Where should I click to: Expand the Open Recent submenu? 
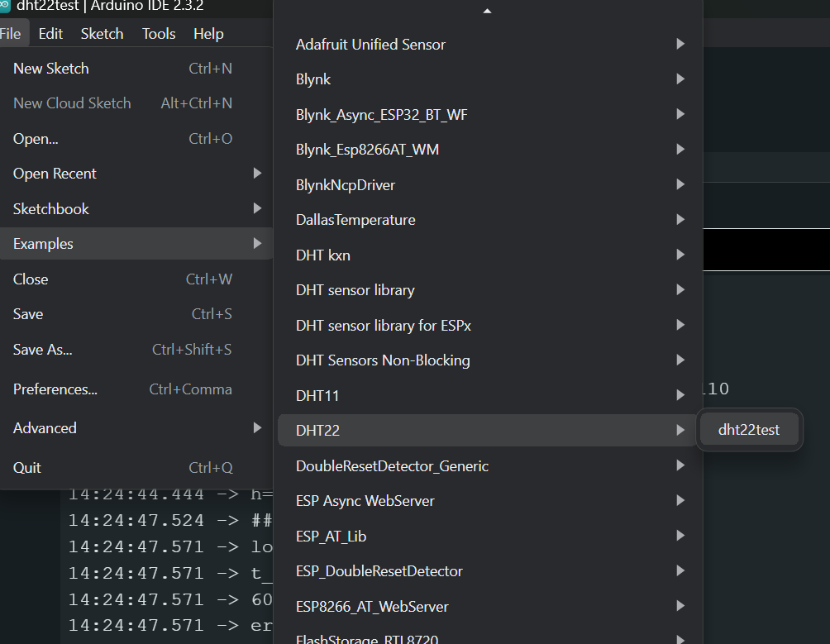(x=136, y=174)
